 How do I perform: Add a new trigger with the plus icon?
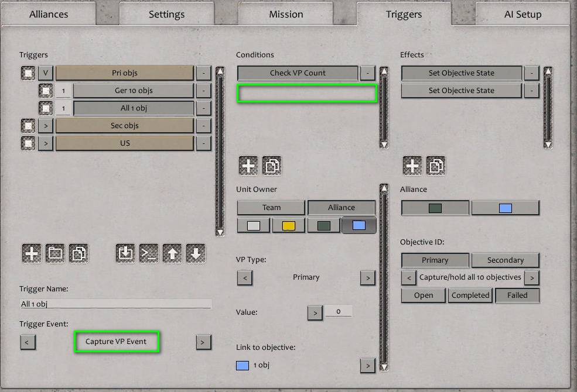point(32,253)
